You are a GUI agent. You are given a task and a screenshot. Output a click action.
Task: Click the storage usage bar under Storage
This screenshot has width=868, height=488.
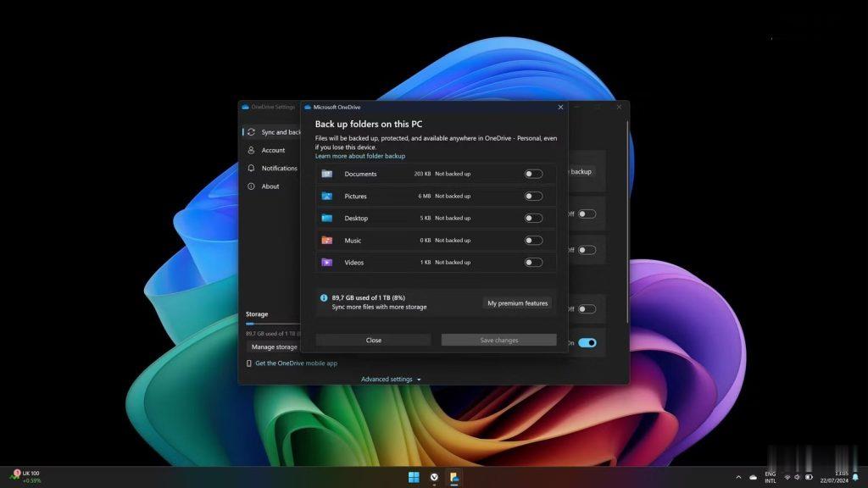(x=273, y=324)
